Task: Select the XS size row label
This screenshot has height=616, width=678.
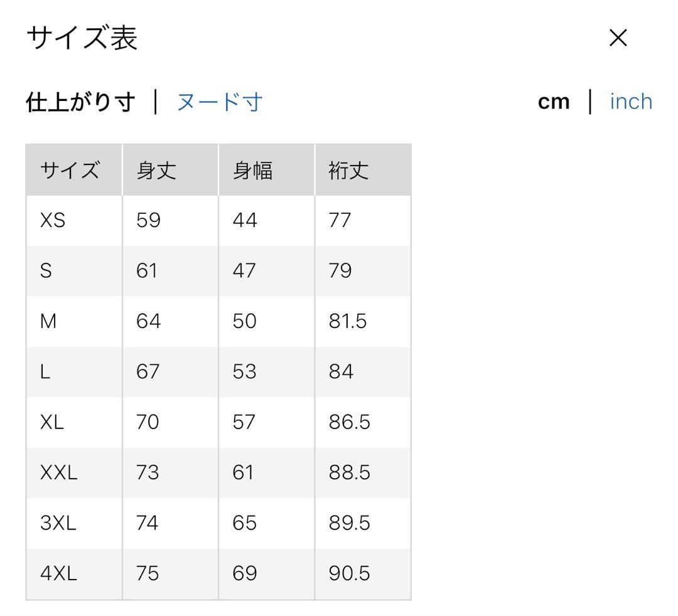Action: [x=53, y=220]
